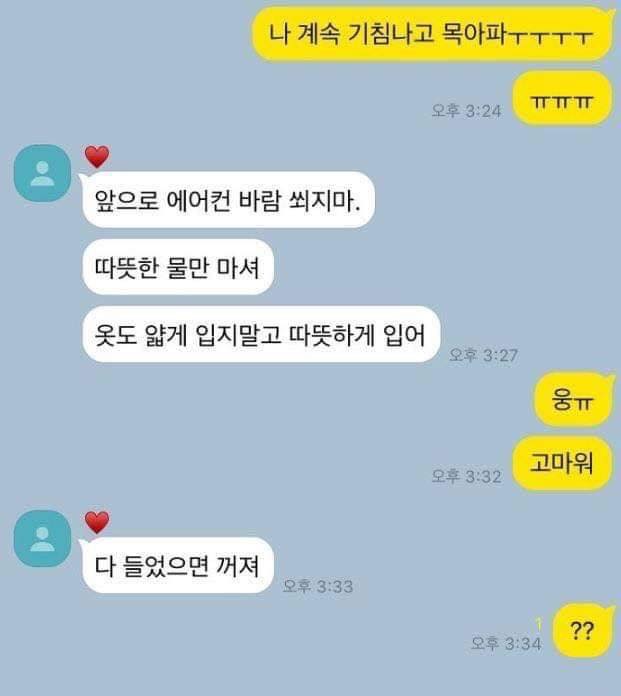Screen dimensions: 621x696
Task: Tap the message '앞으로 에어컨 바람 쐬지마.'
Action: point(228,200)
